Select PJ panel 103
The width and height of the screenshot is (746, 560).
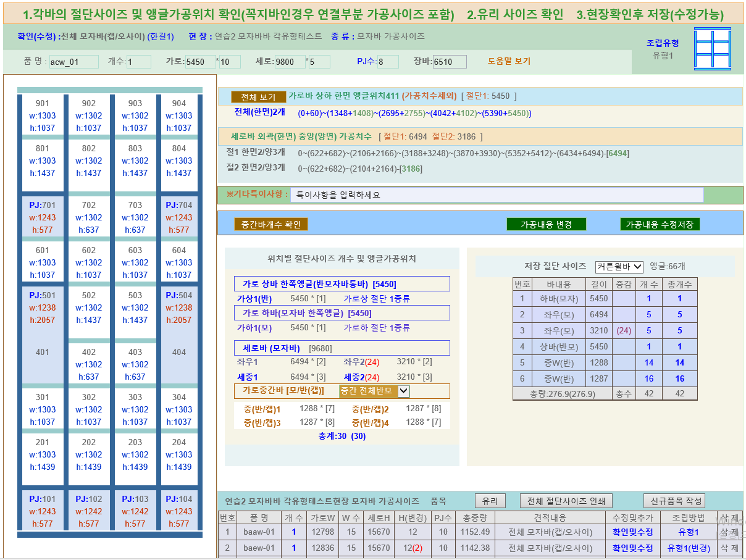click(135, 511)
